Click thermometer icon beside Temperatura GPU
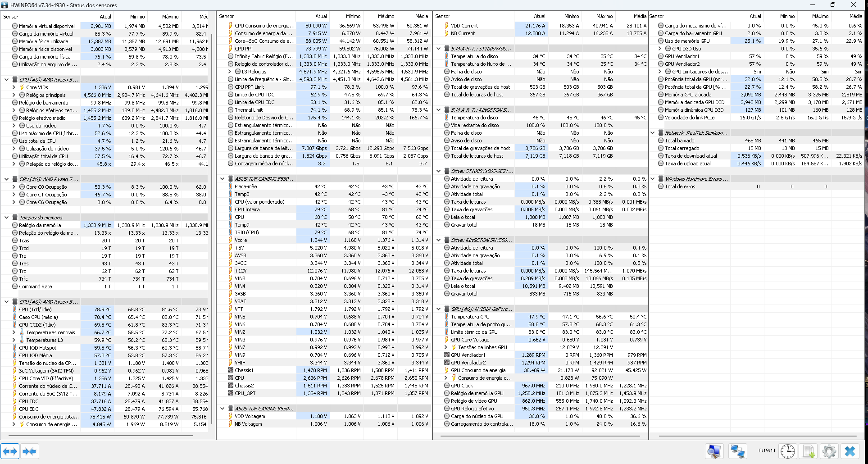This screenshot has width=868, height=464. click(x=447, y=317)
